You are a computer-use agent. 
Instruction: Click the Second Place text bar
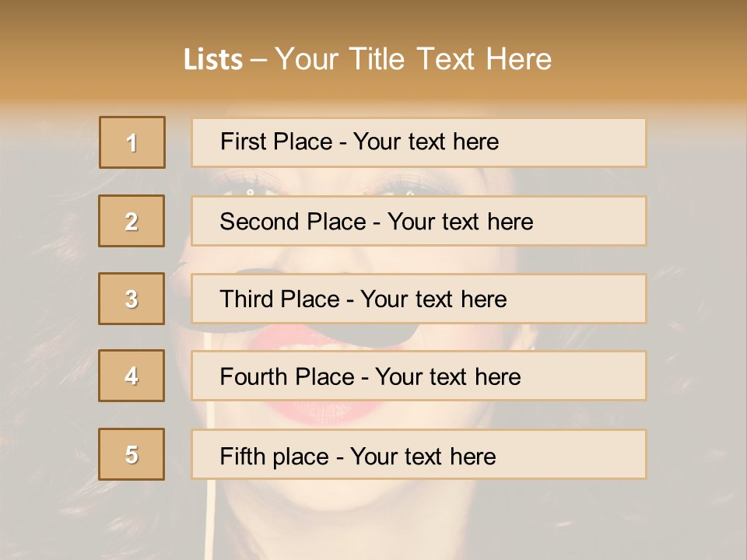419,221
